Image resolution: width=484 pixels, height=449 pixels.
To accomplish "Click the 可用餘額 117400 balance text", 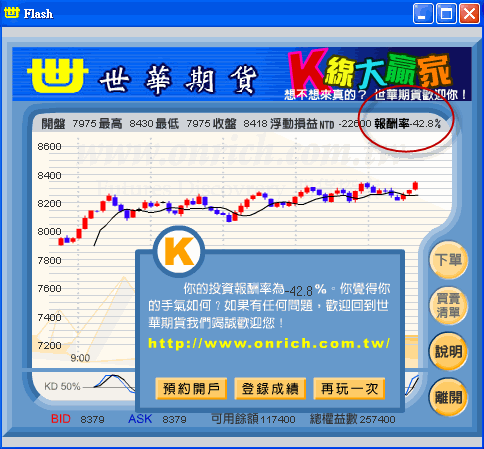I will [x=253, y=419].
